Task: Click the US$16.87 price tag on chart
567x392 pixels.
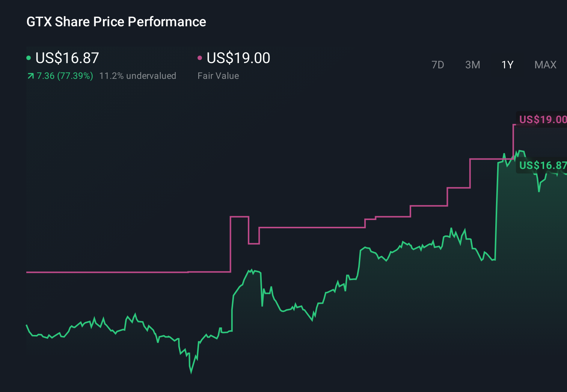Action: pos(542,164)
